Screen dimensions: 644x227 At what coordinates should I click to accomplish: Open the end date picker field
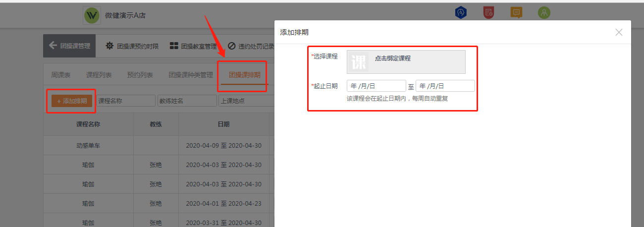[x=445, y=86]
